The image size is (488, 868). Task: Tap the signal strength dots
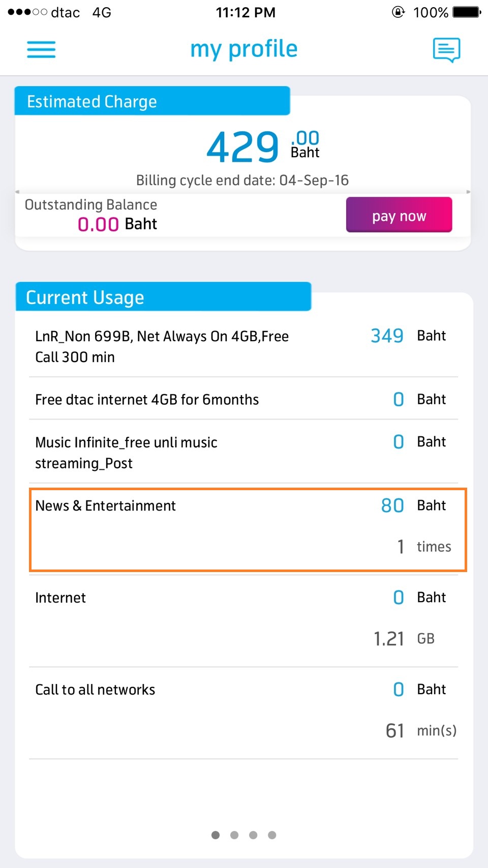pos(27,12)
